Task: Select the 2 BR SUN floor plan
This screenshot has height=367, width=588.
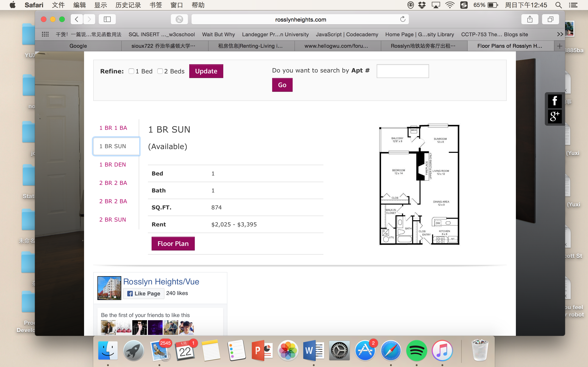Action: (x=113, y=220)
